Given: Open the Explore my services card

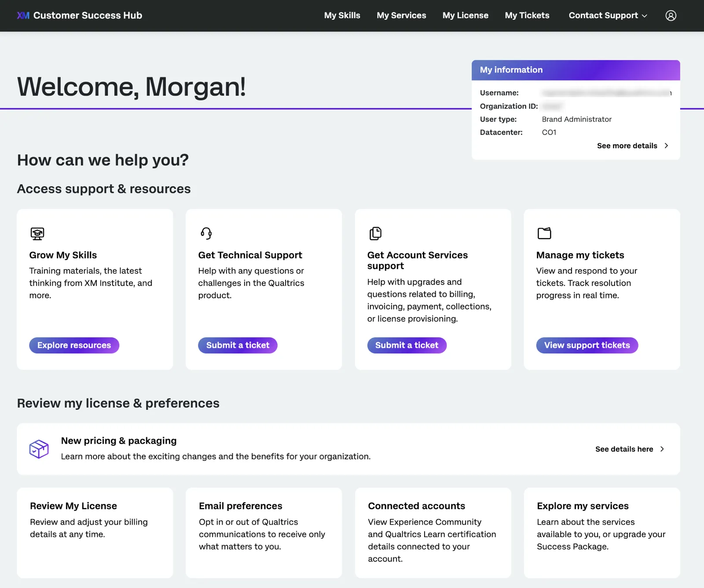Looking at the screenshot, I should (602, 533).
